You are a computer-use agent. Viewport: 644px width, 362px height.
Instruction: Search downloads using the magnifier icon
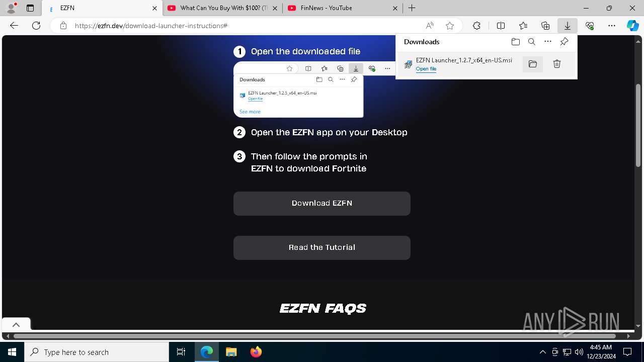532,42
